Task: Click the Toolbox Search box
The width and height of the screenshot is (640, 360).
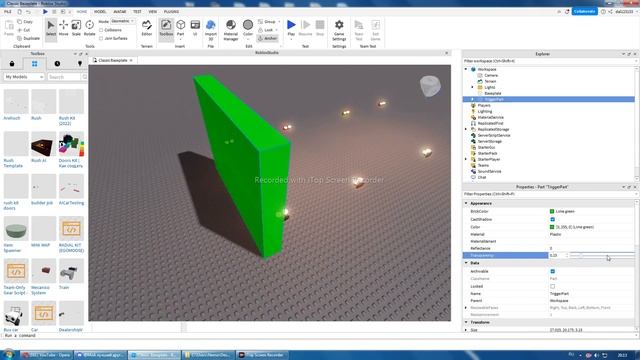Action: point(64,77)
